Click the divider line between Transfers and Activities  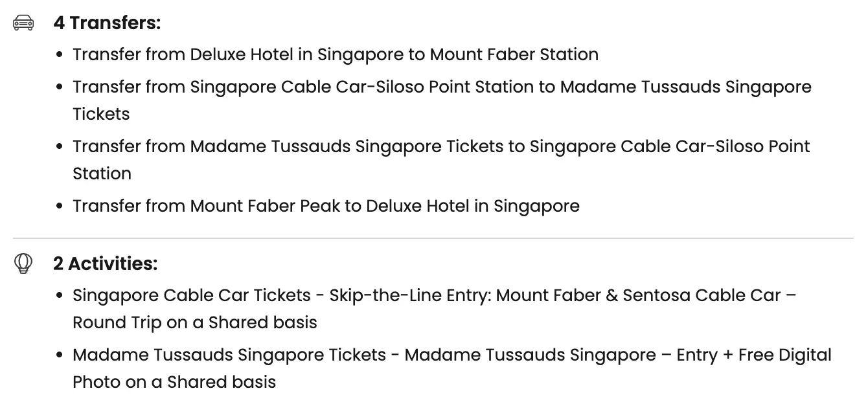click(x=433, y=238)
